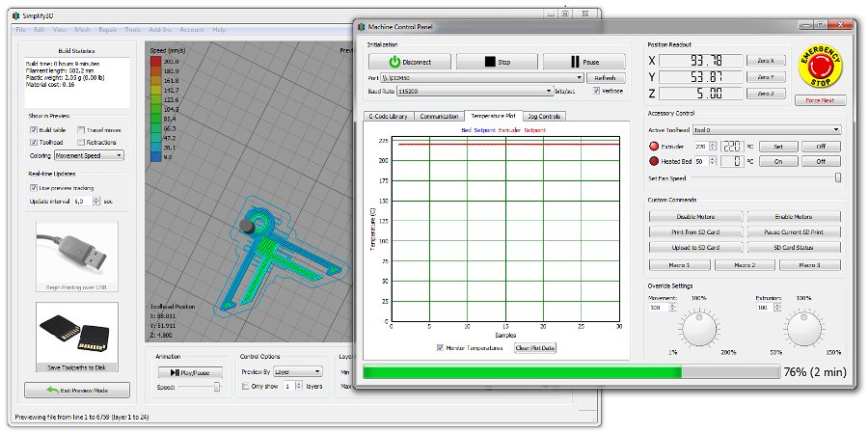This screenshot has height=433, width=868.
Task: Click the Extrusion override dial
Action: point(804,330)
